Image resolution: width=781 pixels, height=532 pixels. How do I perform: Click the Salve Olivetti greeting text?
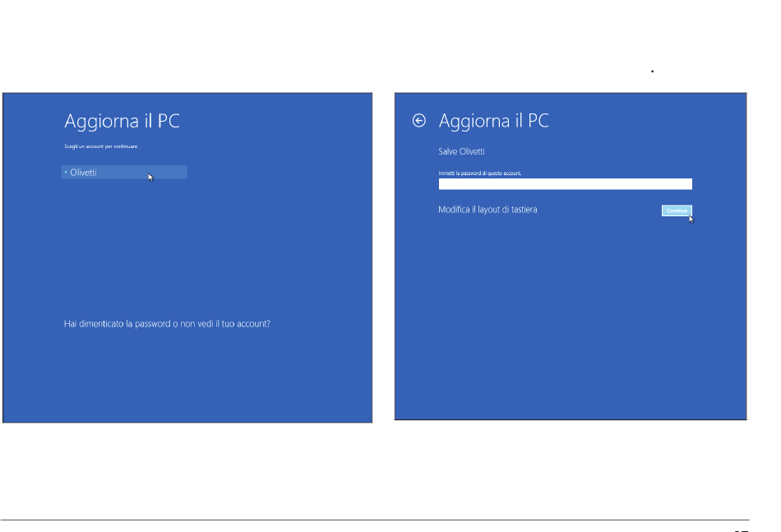[x=461, y=151]
